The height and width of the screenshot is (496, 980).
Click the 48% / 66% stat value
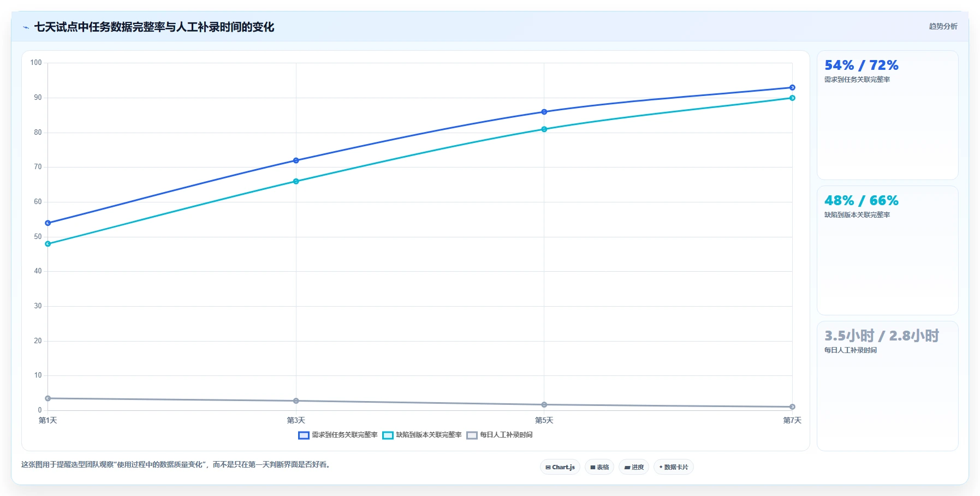click(862, 201)
